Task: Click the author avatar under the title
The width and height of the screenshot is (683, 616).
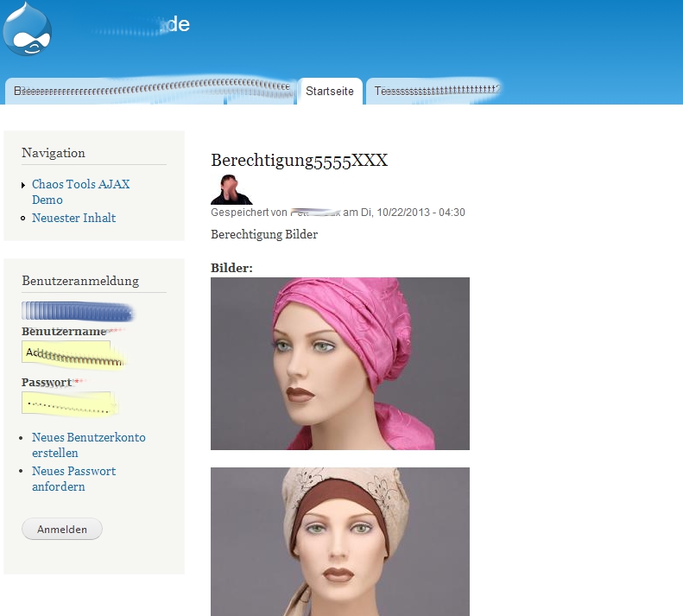Action: coord(231,189)
